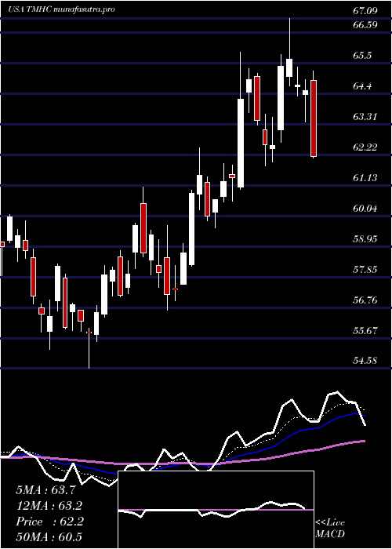Click the '50MA : 60.5' indicator value
Screen dimensions: 392x549
click(x=49, y=537)
